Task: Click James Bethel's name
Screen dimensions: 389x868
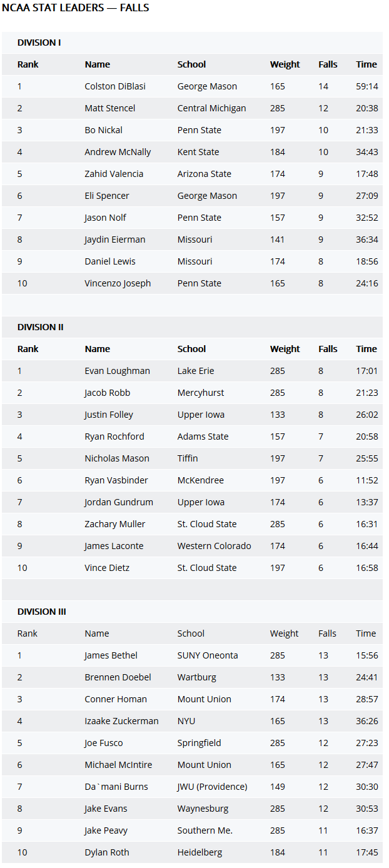Action: [111, 655]
